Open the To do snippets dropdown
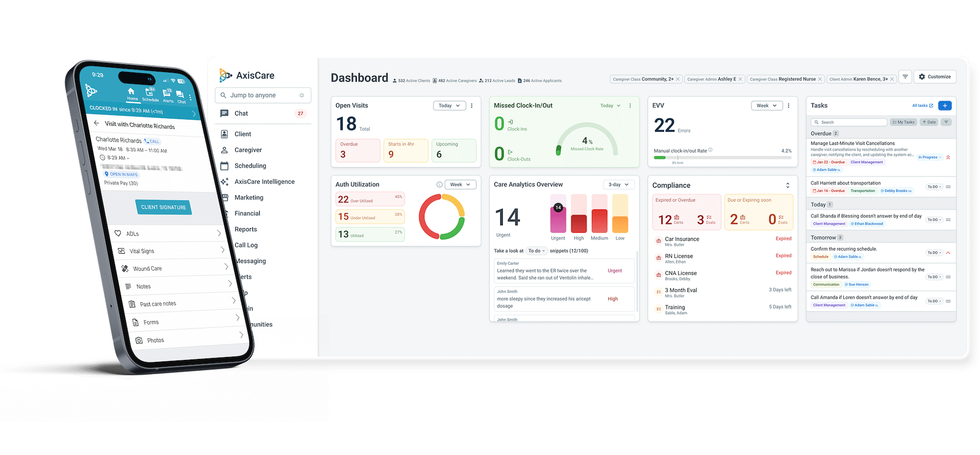Viewport: 980px width, 455px height. coord(537,251)
